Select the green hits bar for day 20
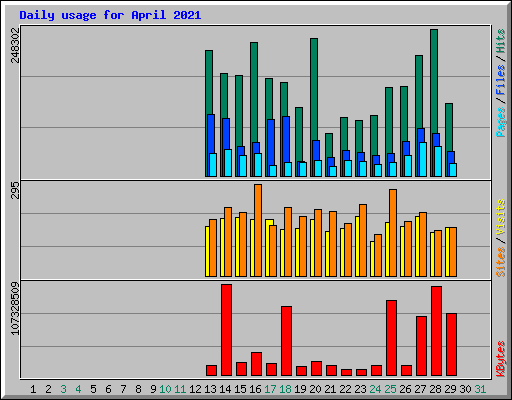This screenshot has width=512, height=400. 314,88
